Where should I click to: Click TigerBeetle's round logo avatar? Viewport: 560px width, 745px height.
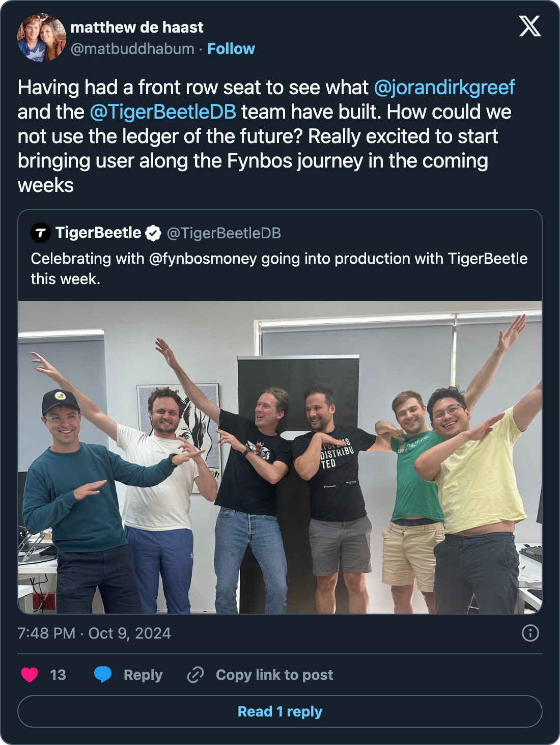click(41, 233)
